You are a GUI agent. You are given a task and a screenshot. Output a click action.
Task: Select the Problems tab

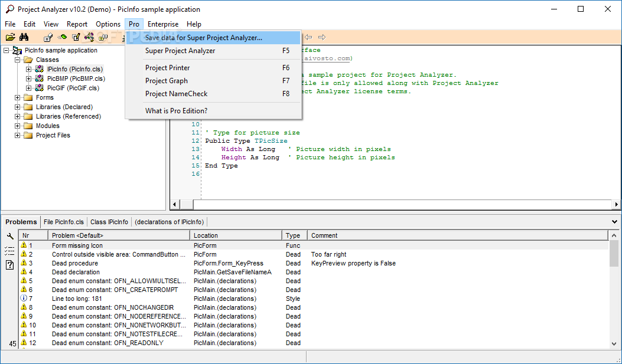[x=21, y=222]
